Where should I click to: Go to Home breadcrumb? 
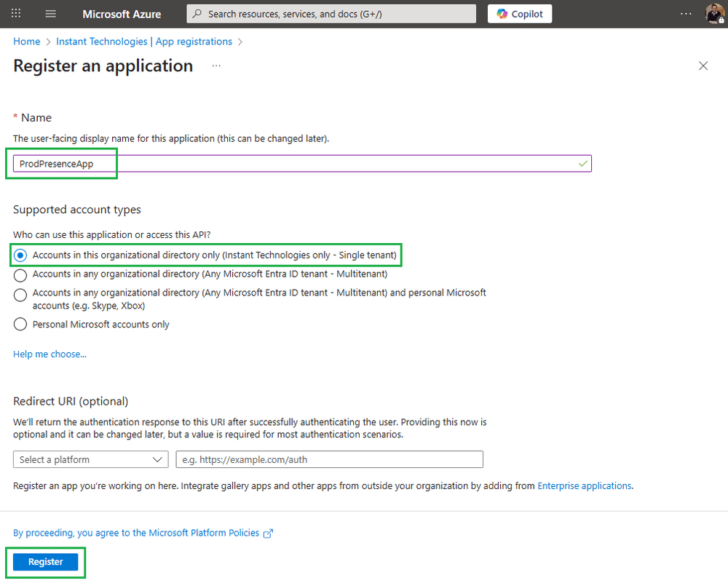(x=27, y=41)
